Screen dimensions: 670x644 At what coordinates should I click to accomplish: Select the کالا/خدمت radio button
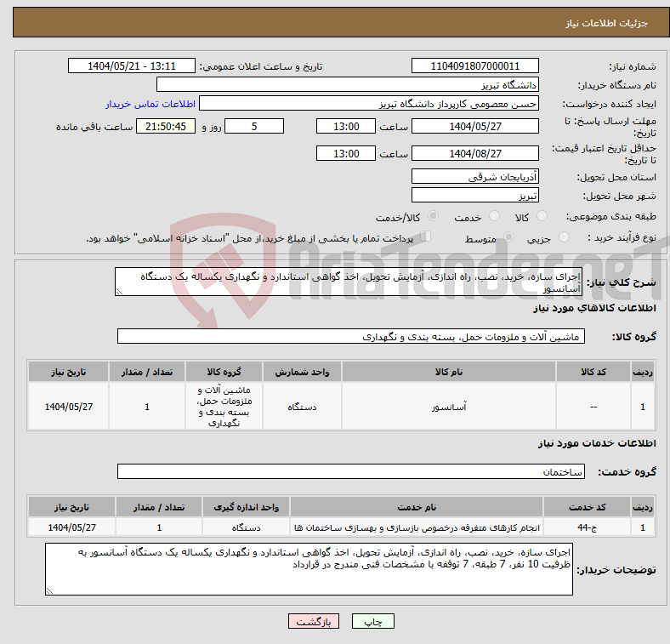434,216
